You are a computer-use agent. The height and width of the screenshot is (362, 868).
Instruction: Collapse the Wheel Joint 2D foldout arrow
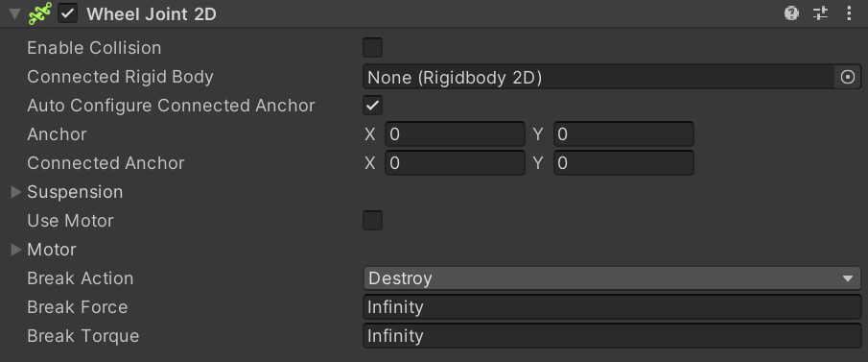pos(15,13)
